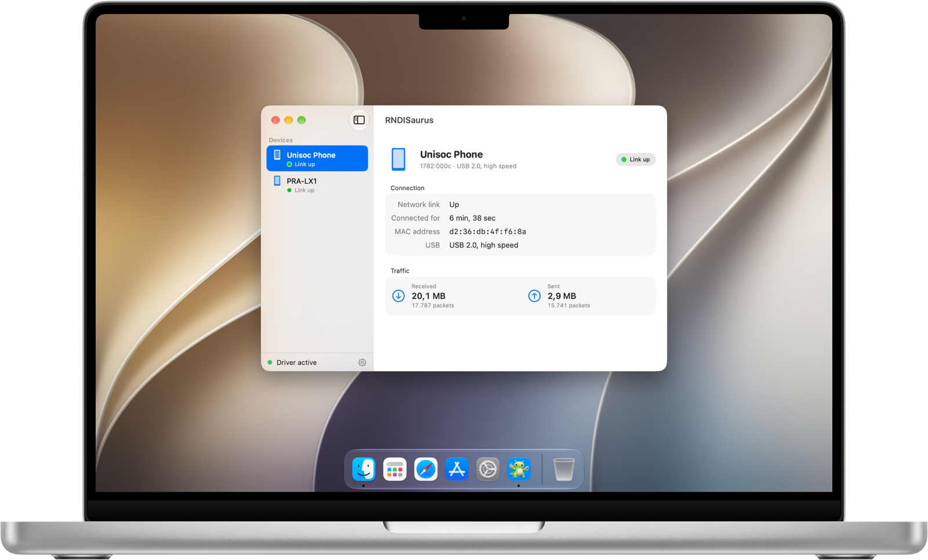Launch Safari from the Dock

426,469
